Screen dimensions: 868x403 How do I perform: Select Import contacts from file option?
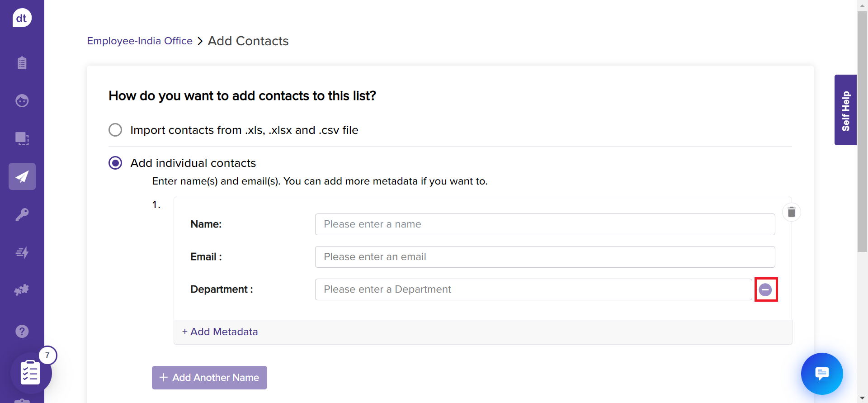[115, 130]
